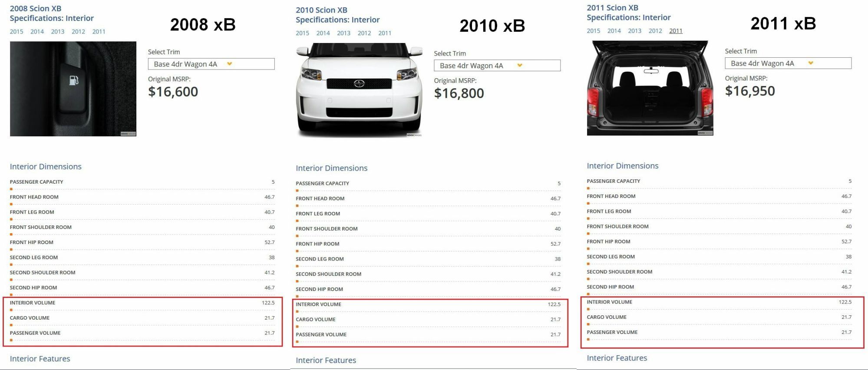Viewport: 868px width, 370px height.
Task: Select year 2014 under 2008 Scion XB
Action: click(x=37, y=32)
